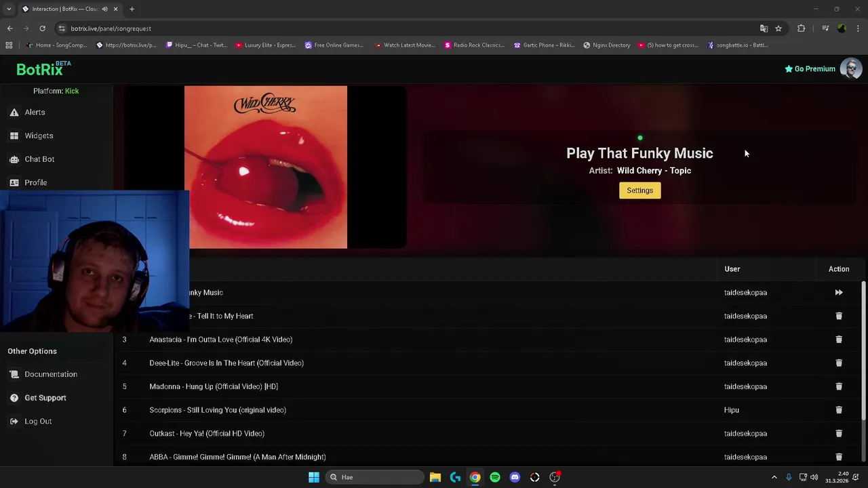Delete the Deee-Lite Groove Is In The Heart request

coord(839,363)
